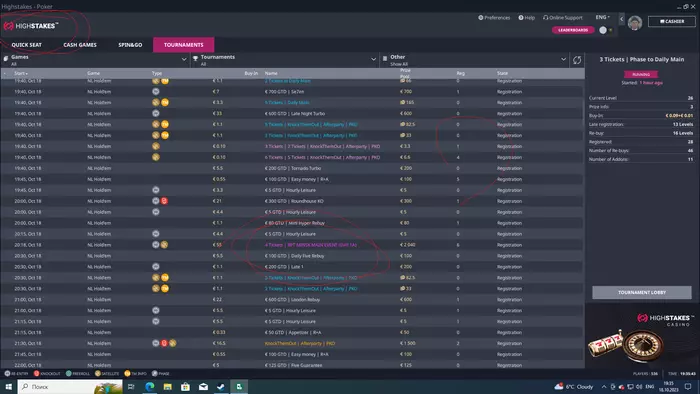Image resolution: width=700 pixels, height=394 pixels.
Task: Click the Highstakes Casino banner
Action: tap(642, 336)
